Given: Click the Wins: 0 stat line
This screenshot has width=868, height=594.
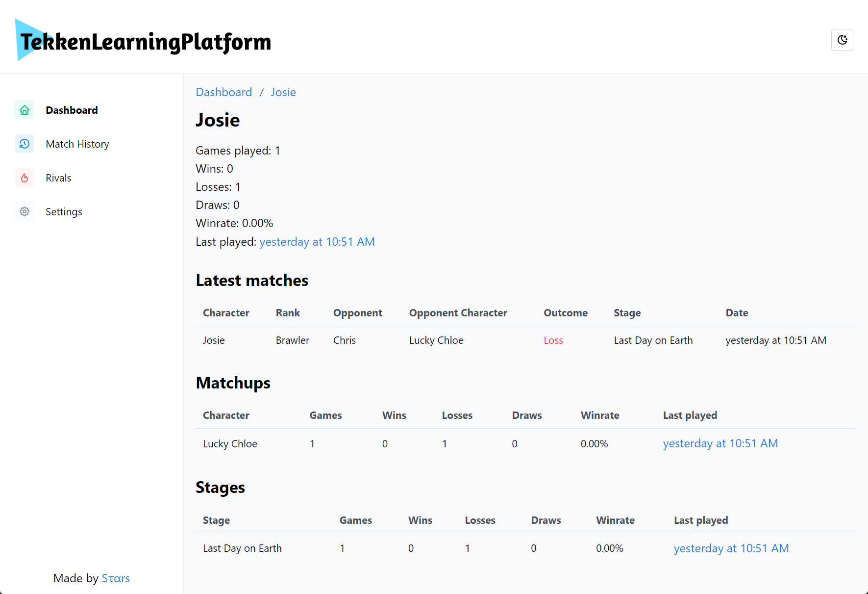Looking at the screenshot, I should click(x=214, y=169).
